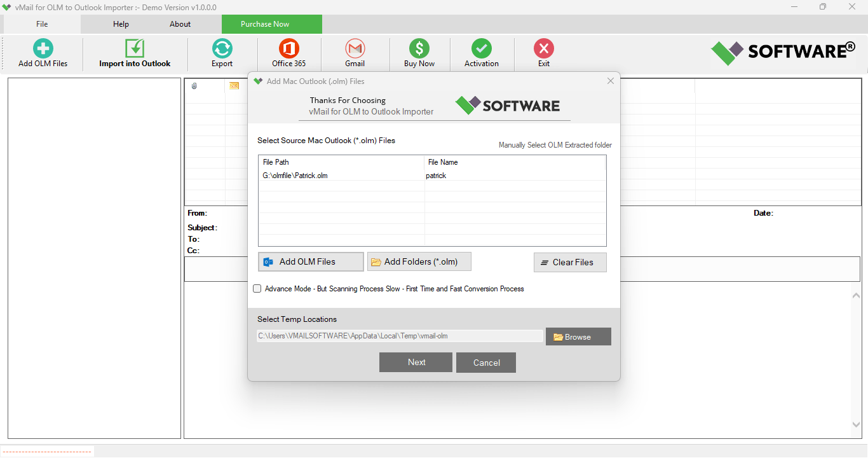The width and height of the screenshot is (868, 458).
Task: Click the Clear Files button
Action: (x=570, y=262)
